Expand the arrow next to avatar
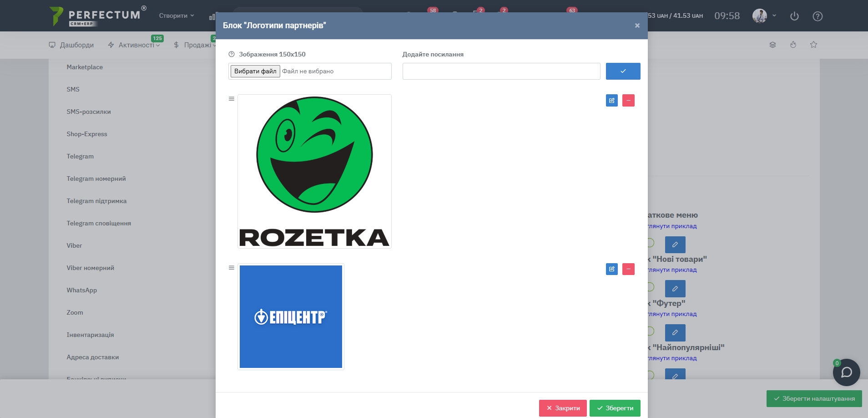Screen dimensions: 868x418 tap(774, 15)
